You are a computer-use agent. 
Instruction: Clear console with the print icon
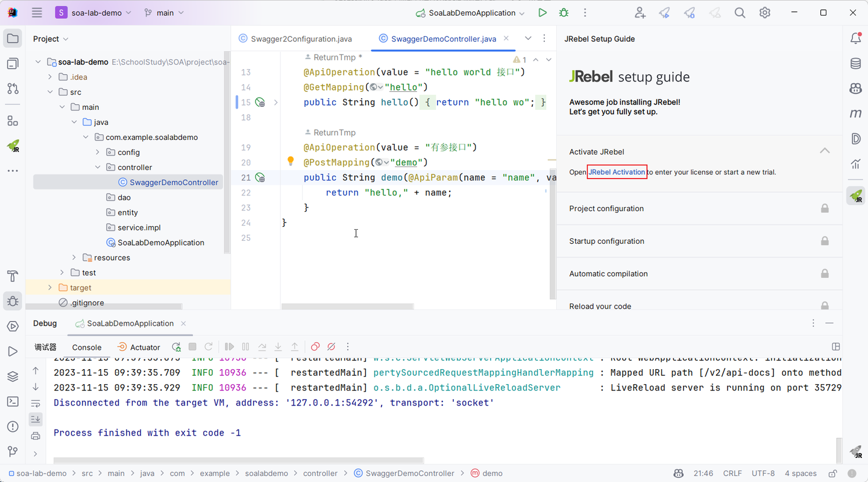(36, 436)
